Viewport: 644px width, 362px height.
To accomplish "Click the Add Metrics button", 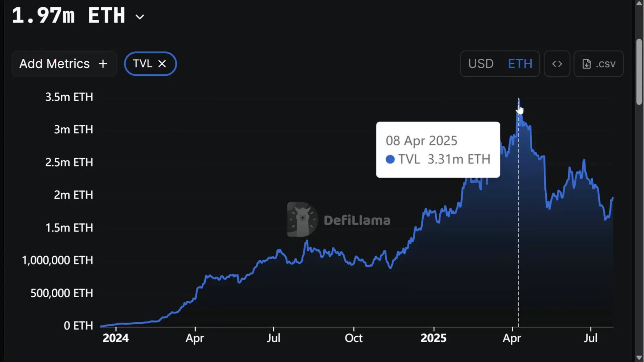I will pyautogui.click(x=64, y=64).
